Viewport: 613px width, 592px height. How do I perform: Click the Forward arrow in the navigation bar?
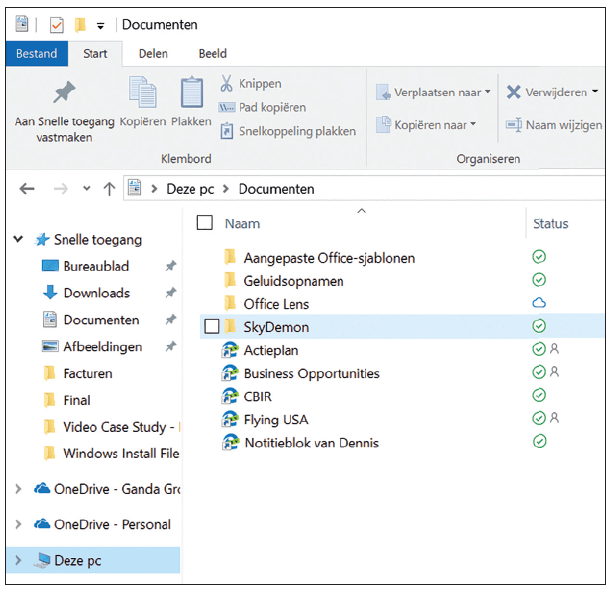pos(60,189)
